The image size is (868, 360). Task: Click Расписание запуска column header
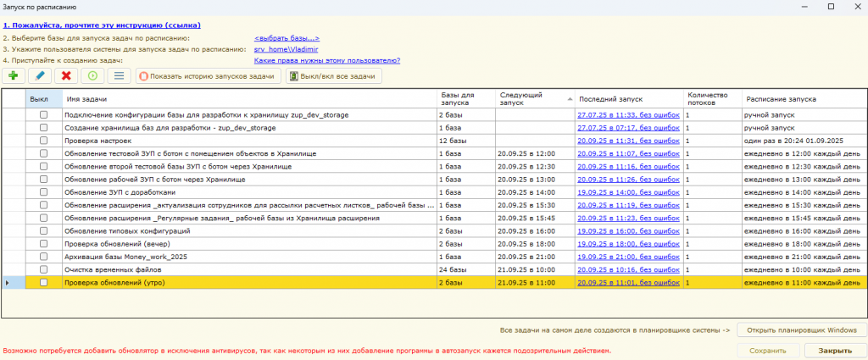click(781, 99)
